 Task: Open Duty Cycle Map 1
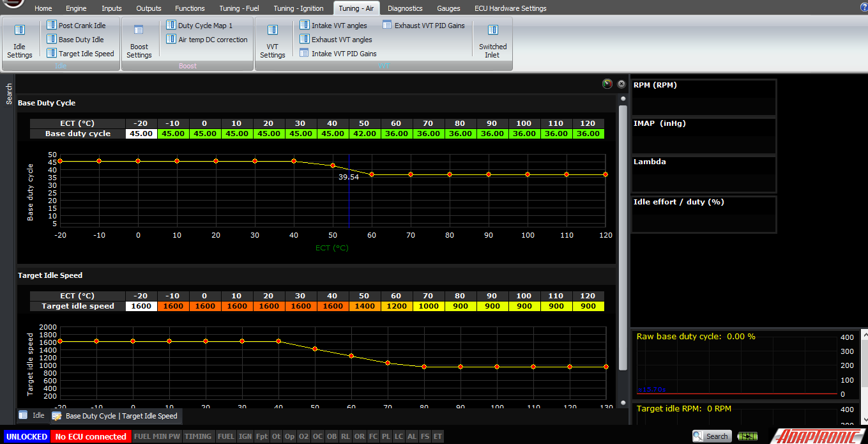click(199, 26)
